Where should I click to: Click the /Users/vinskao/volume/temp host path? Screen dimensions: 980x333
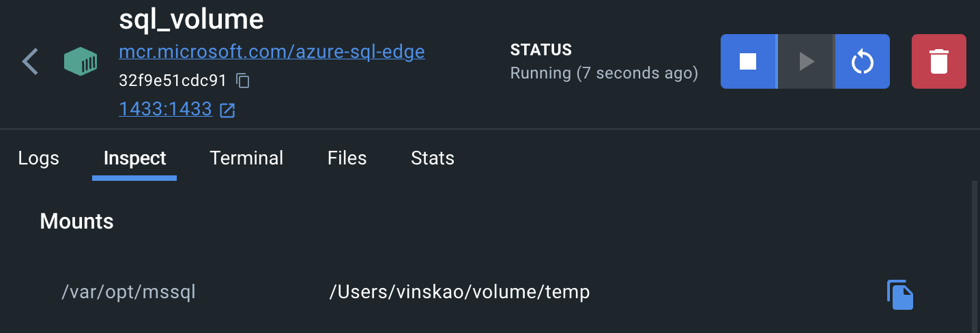tap(459, 293)
